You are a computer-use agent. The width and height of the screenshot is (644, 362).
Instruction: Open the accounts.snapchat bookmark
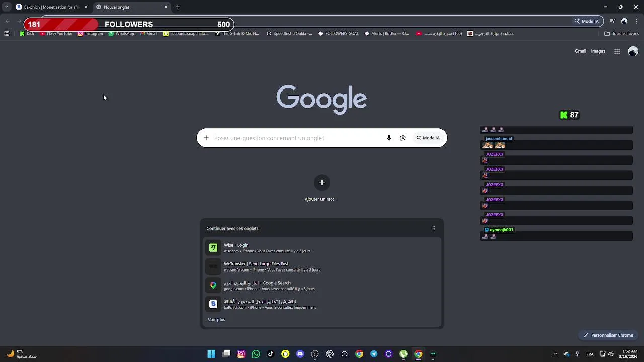pos(186,34)
